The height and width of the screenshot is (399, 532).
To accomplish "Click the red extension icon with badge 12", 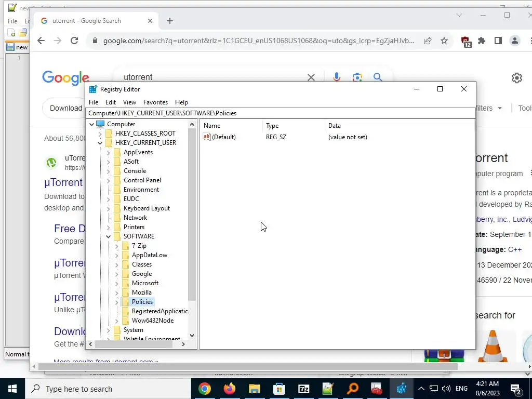I will [466, 42].
